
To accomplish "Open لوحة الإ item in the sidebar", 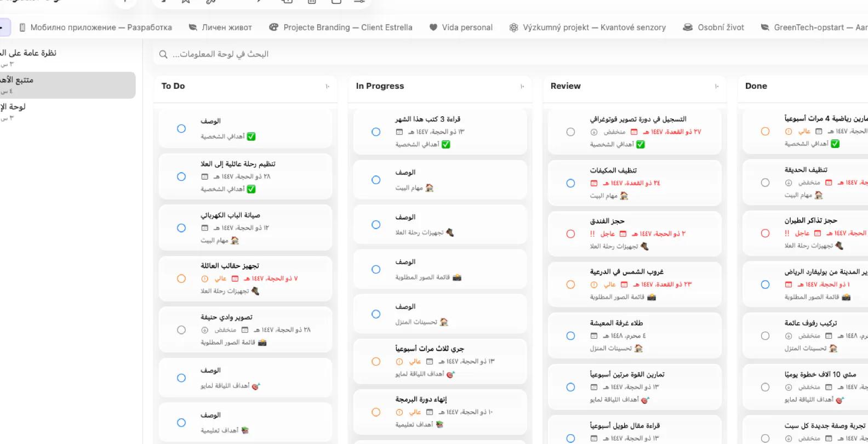I will coord(67,111).
